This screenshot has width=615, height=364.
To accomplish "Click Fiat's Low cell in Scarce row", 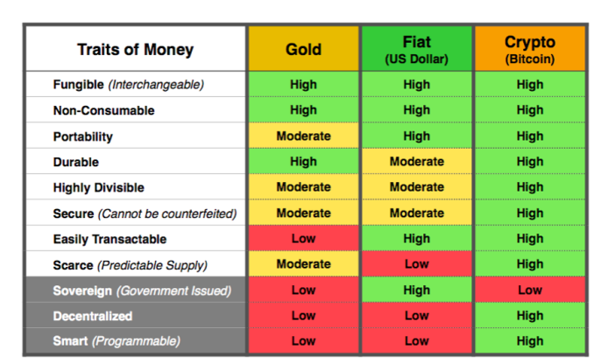I will [x=416, y=263].
